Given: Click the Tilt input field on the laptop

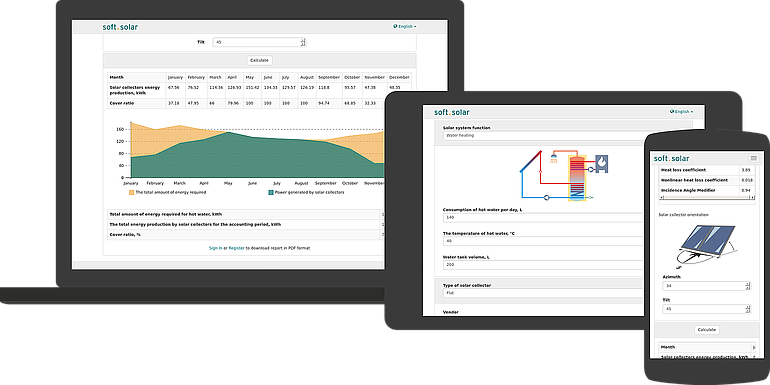Looking at the screenshot, I should coord(259,42).
